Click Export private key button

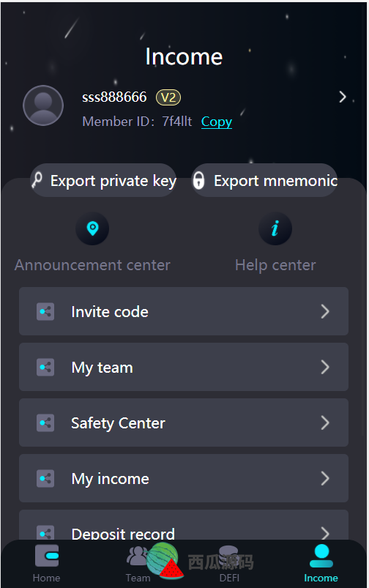(x=103, y=180)
